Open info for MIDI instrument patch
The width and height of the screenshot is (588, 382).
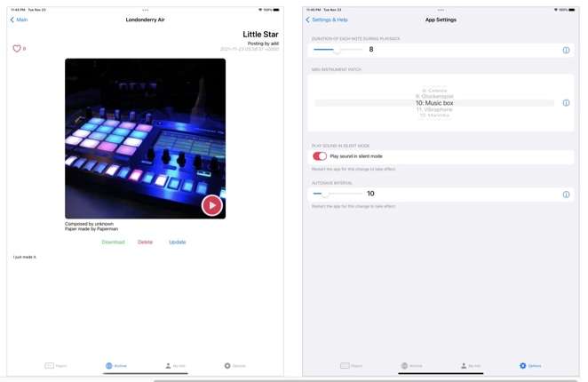pos(566,103)
